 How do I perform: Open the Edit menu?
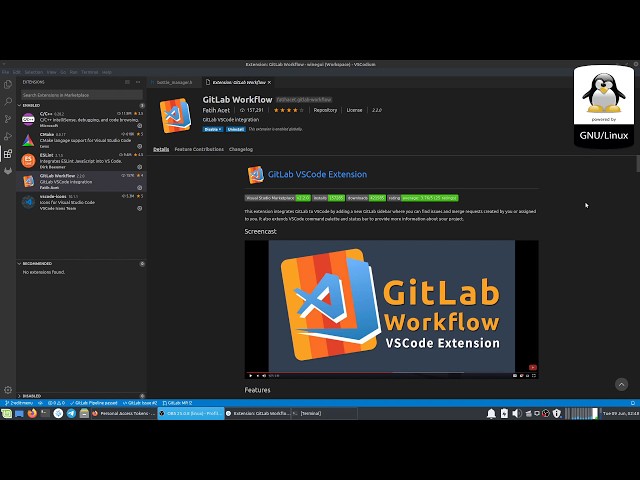click(x=16, y=72)
